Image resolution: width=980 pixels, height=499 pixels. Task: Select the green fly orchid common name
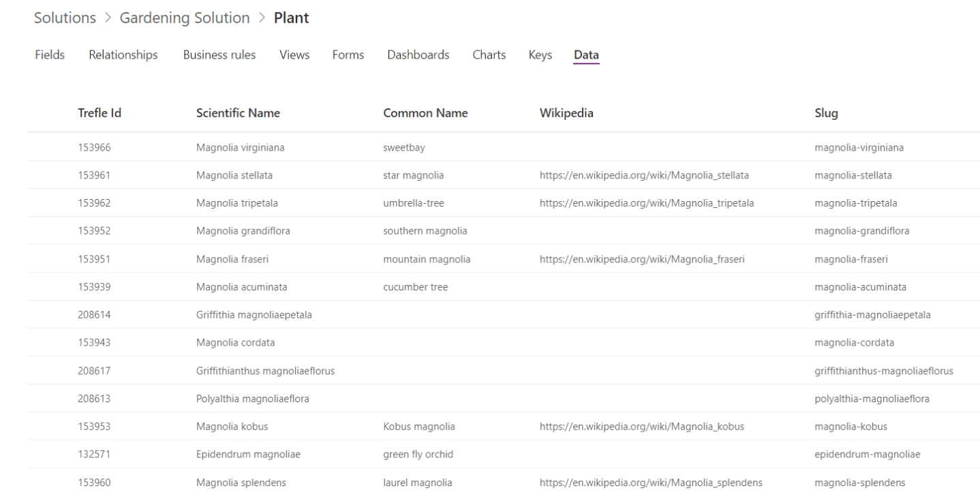[418, 455]
